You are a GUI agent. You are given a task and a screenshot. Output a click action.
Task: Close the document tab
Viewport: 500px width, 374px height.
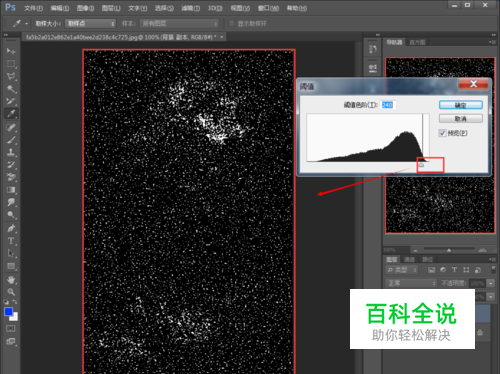click(x=222, y=37)
